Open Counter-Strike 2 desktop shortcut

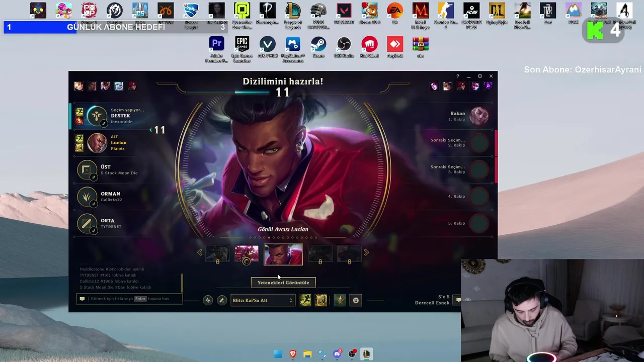[x=446, y=15]
